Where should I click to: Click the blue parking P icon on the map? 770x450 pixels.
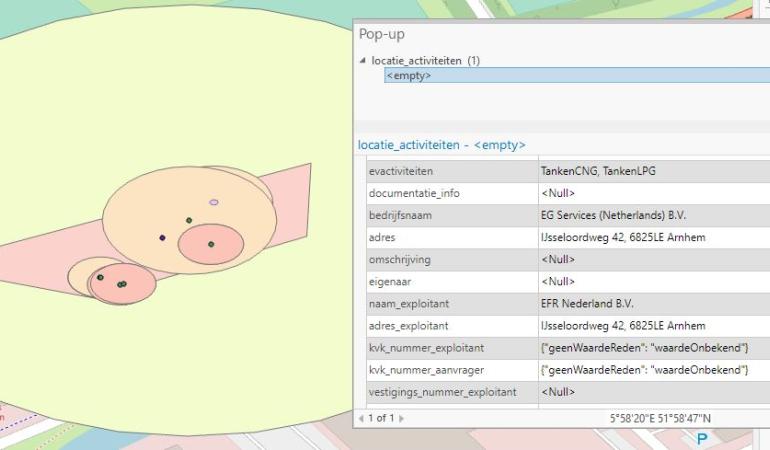[702, 439]
